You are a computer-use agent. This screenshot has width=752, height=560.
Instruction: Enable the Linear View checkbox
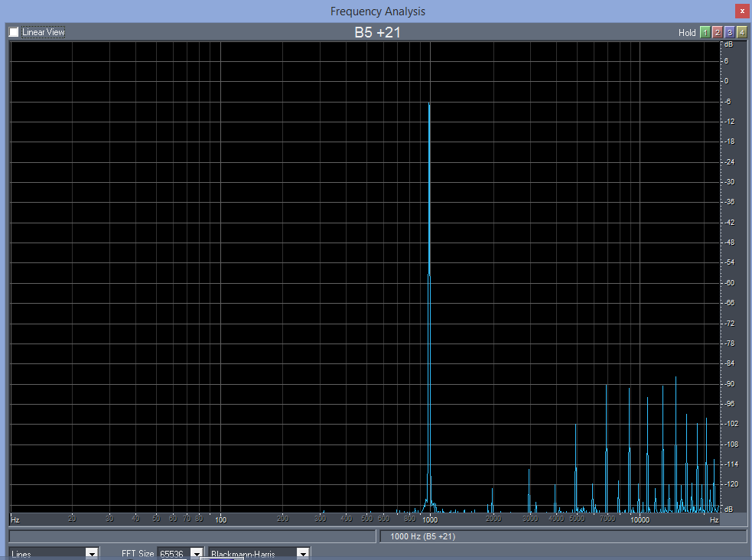tap(14, 32)
